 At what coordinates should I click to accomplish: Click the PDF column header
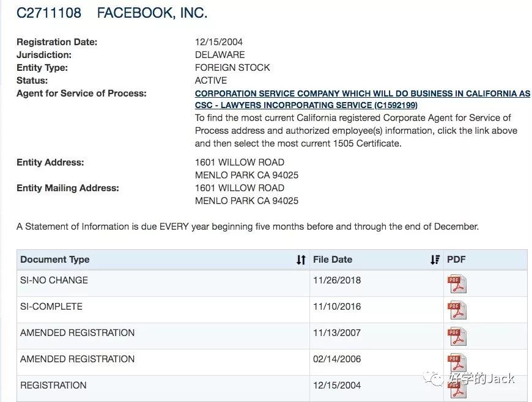456,260
